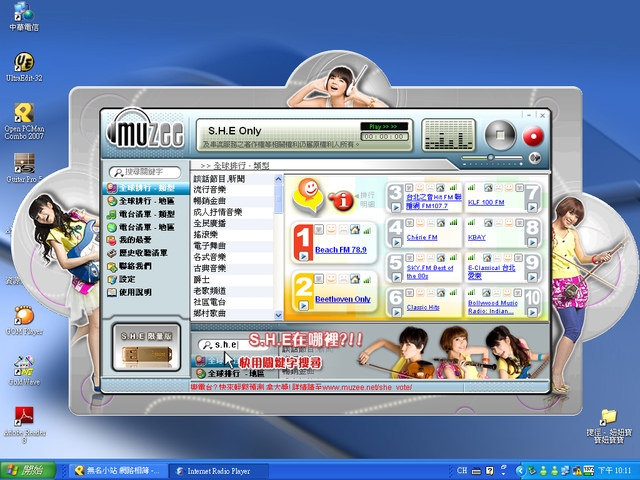Play rank 1 Beach FM 78.9
640x480 pixels.
point(303,256)
